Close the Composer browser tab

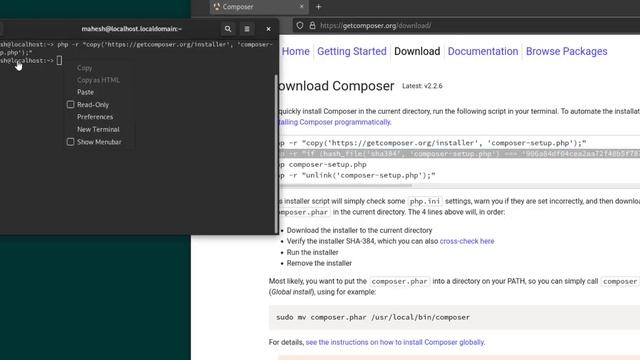coord(302,7)
